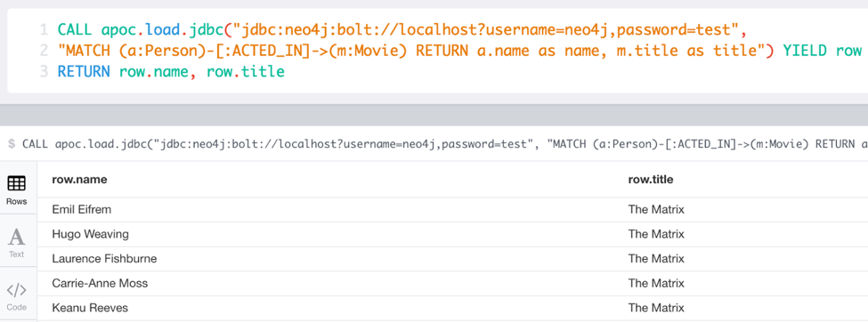
Task: Select the Rows tab label
Action: (16, 201)
